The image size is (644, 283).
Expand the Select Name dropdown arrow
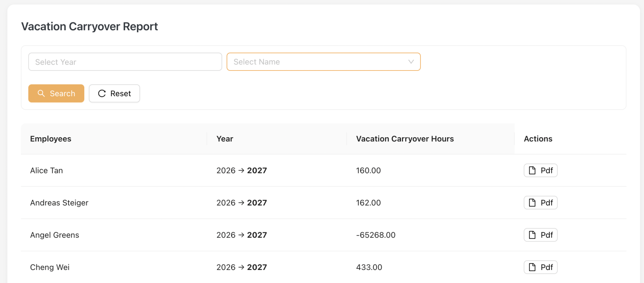[411, 62]
